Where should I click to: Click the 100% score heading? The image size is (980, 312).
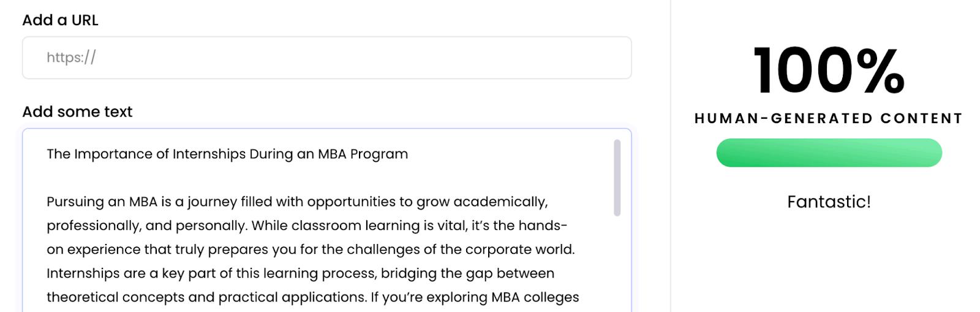[x=829, y=70]
